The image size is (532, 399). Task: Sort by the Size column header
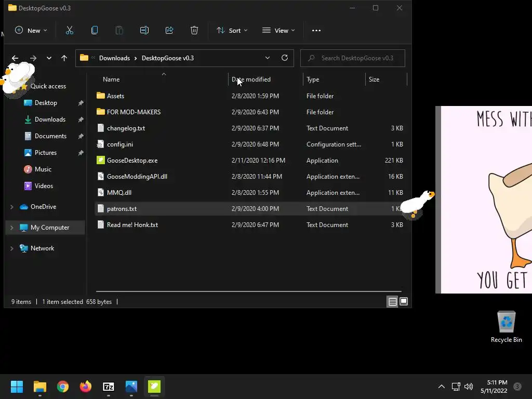pyautogui.click(x=386, y=79)
